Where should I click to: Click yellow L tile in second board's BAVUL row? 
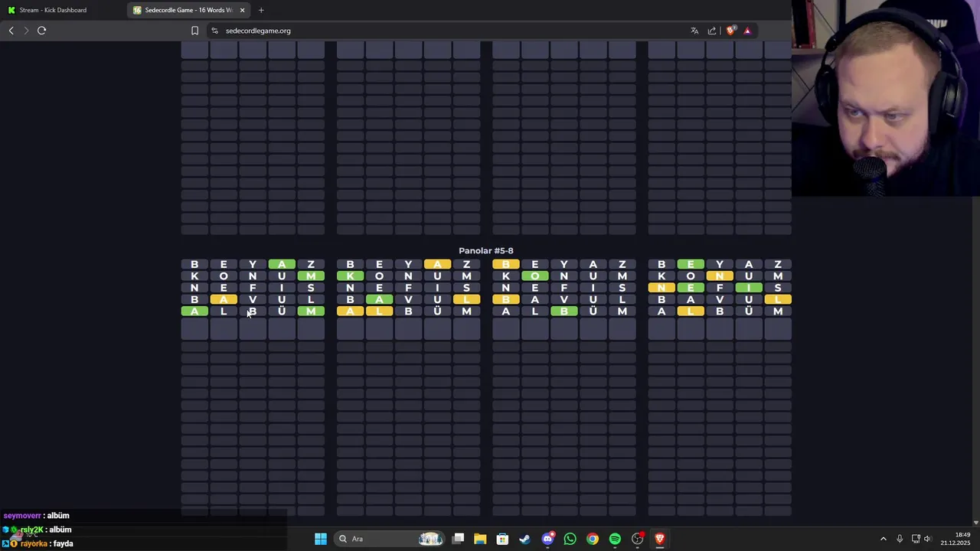[466, 299]
